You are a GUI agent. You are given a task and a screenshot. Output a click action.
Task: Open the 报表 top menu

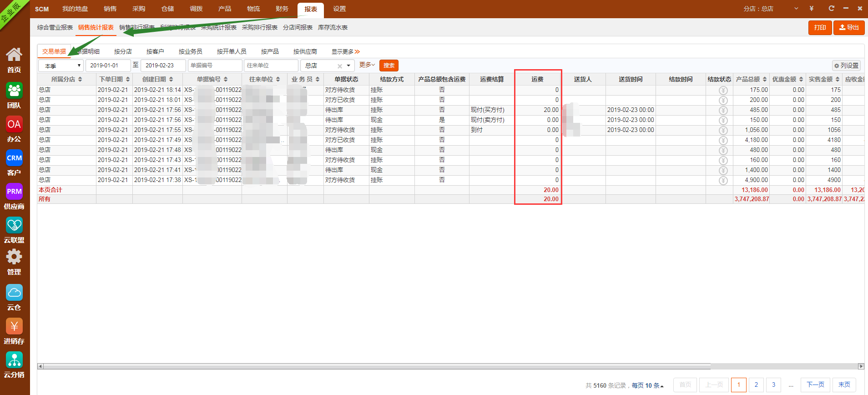click(x=311, y=9)
